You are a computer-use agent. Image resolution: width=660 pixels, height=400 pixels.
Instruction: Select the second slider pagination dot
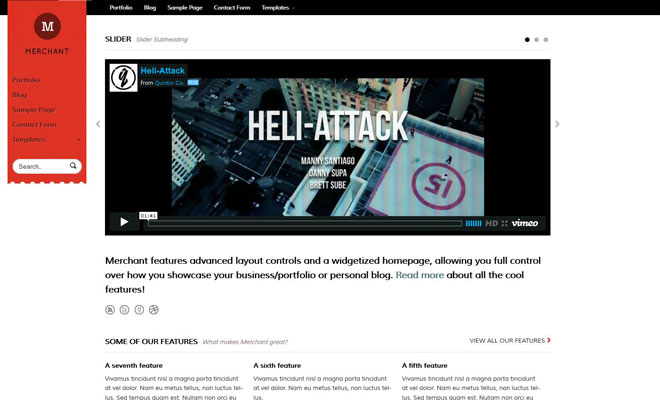(x=536, y=40)
